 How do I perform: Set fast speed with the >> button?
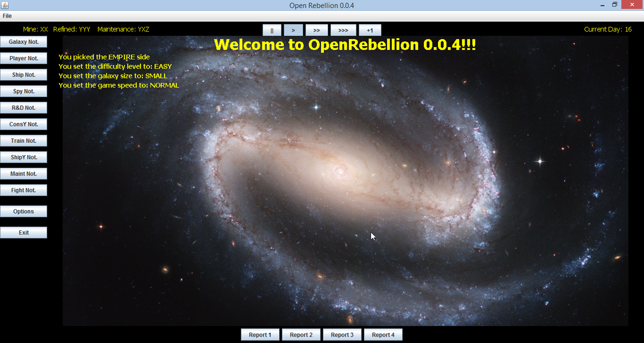pos(316,30)
